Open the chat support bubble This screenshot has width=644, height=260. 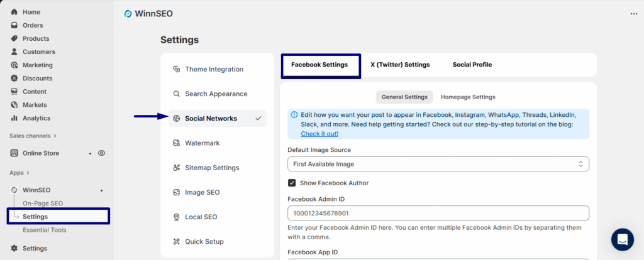[622, 239]
